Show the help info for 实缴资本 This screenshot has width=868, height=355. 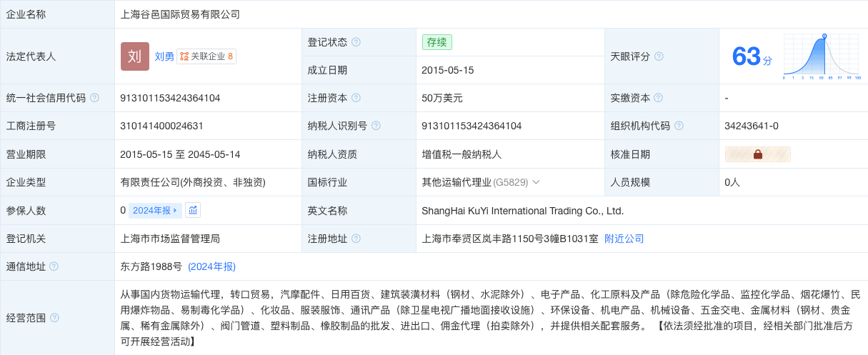pos(658,98)
